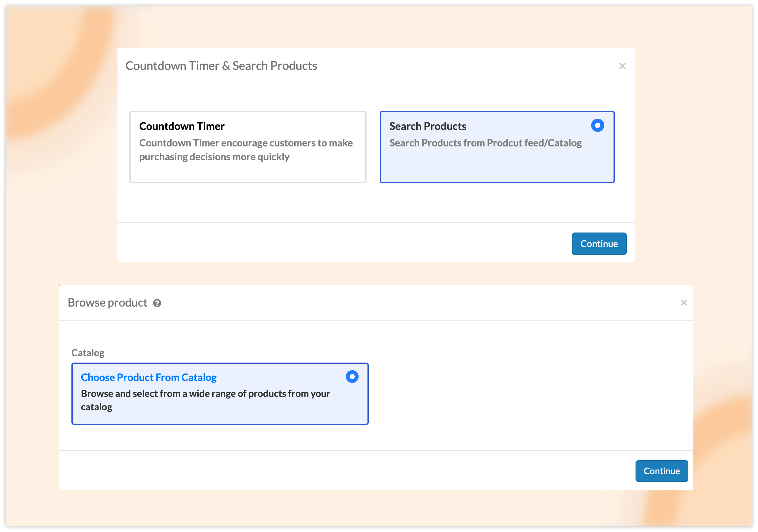Click the help question mark icon

(x=157, y=303)
